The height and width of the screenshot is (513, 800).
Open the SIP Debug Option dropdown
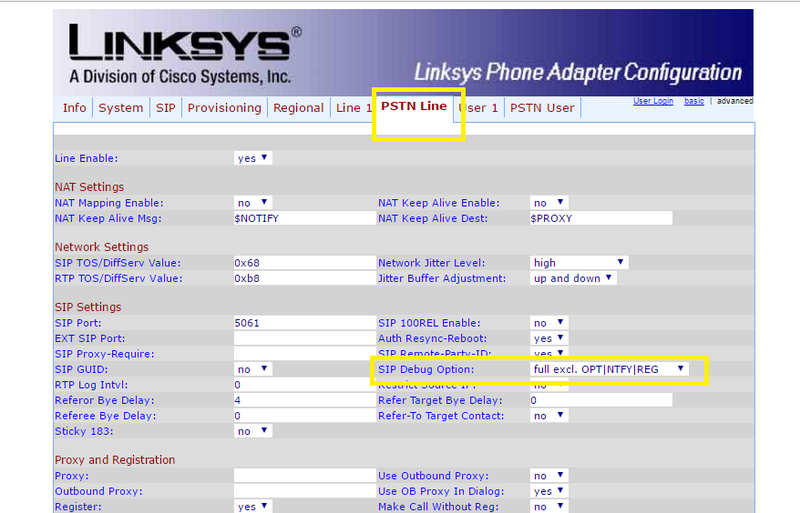(x=609, y=369)
